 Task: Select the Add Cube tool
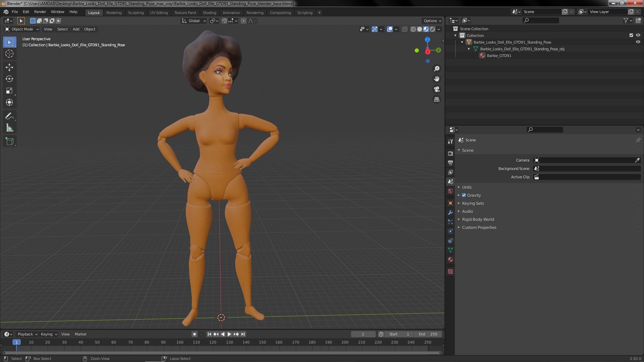tap(9, 141)
